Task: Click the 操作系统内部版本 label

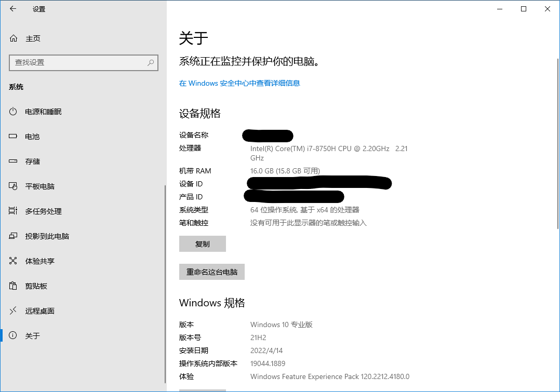Action: pos(208,363)
